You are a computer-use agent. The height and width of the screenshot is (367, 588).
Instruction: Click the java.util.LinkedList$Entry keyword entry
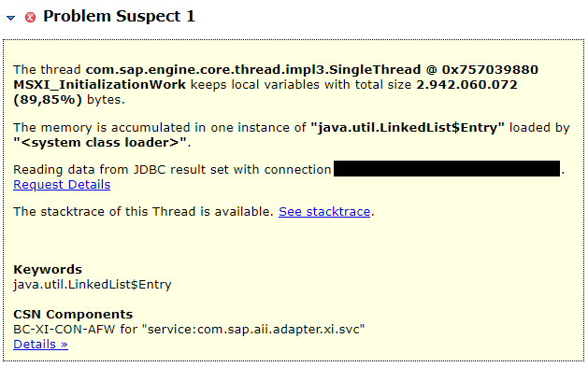[x=93, y=285]
